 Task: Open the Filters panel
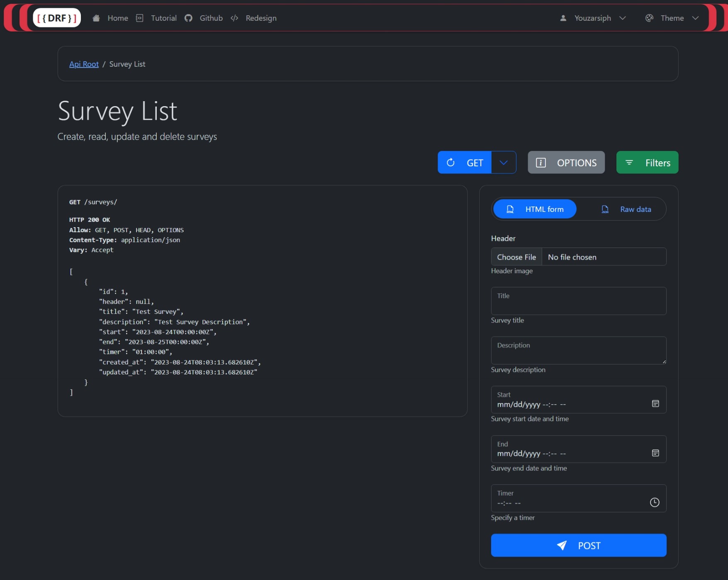pyautogui.click(x=647, y=163)
